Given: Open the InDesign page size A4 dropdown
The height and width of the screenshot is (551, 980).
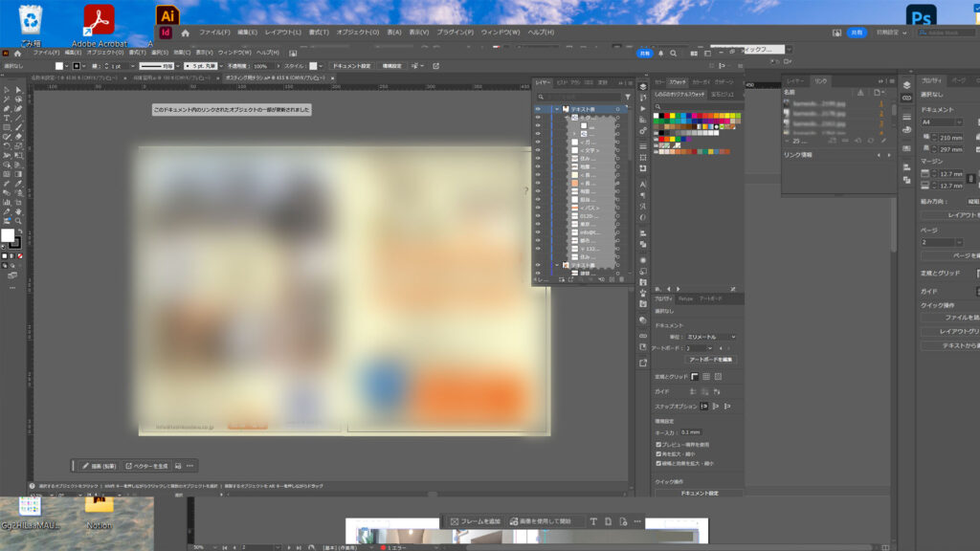Looking at the screenshot, I should pos(942,122).
